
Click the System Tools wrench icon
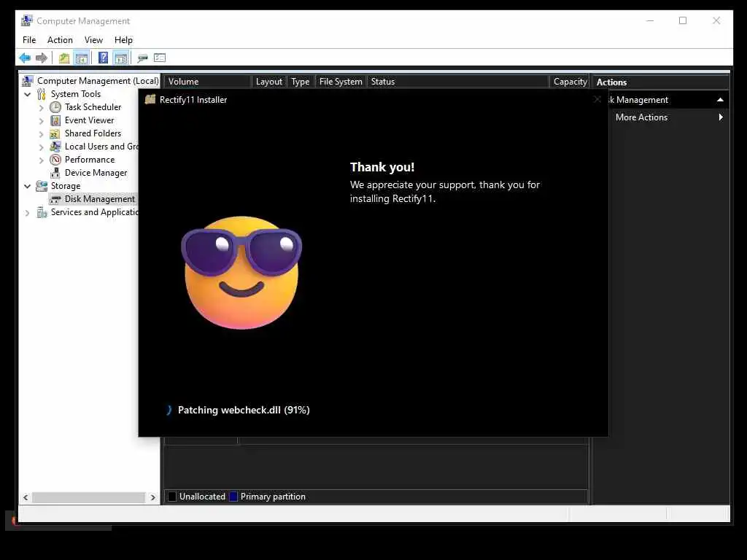click(42, 94)
